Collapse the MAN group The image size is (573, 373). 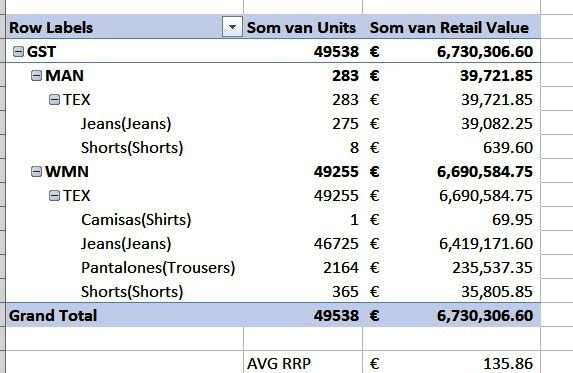pos(36,76)
